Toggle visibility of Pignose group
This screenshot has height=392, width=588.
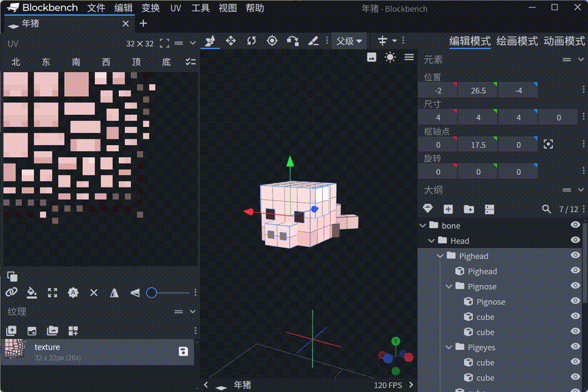575,286
